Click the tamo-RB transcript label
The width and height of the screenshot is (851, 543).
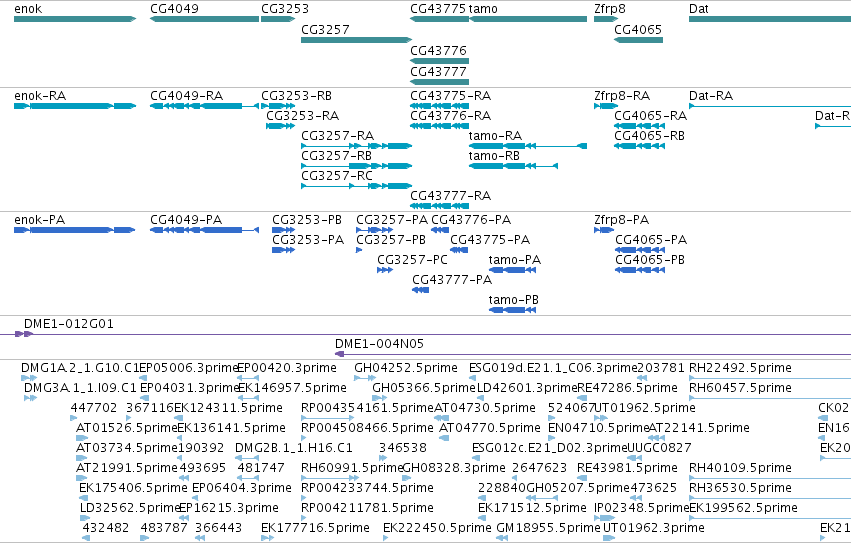click(x=494, y=156)
